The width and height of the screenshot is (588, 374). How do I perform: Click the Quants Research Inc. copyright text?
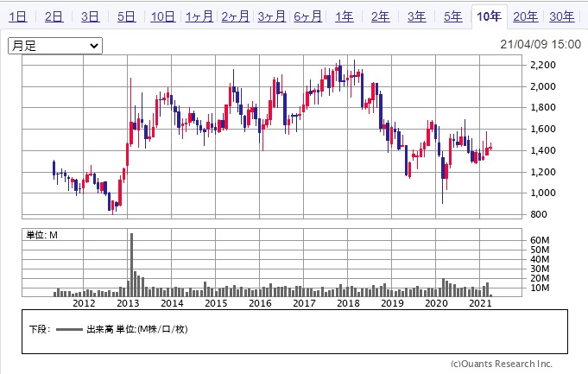point(502,364)
